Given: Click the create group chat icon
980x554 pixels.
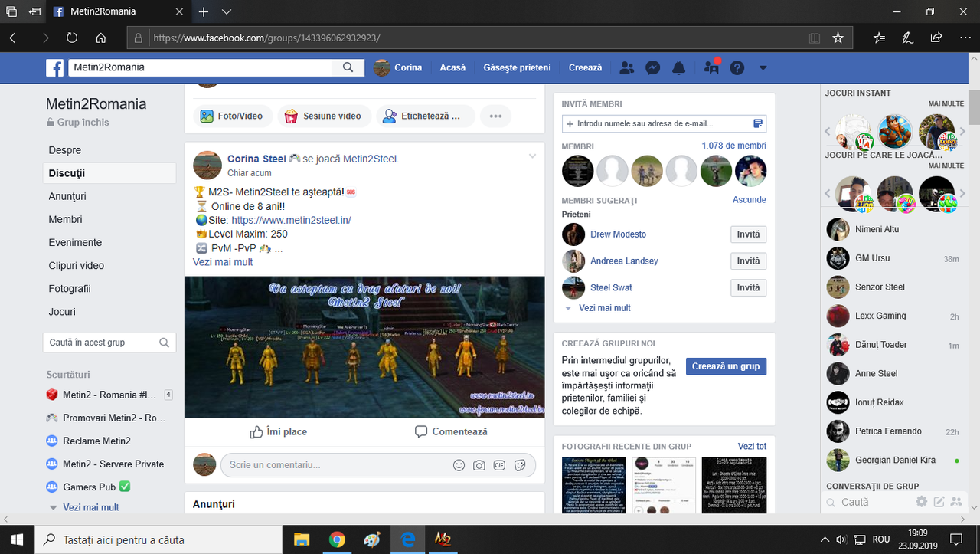Looking at the screenshot, I should click(x=956, y=502).
